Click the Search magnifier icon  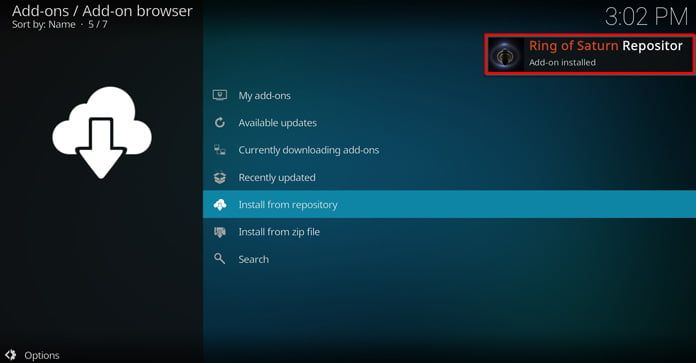219,258
